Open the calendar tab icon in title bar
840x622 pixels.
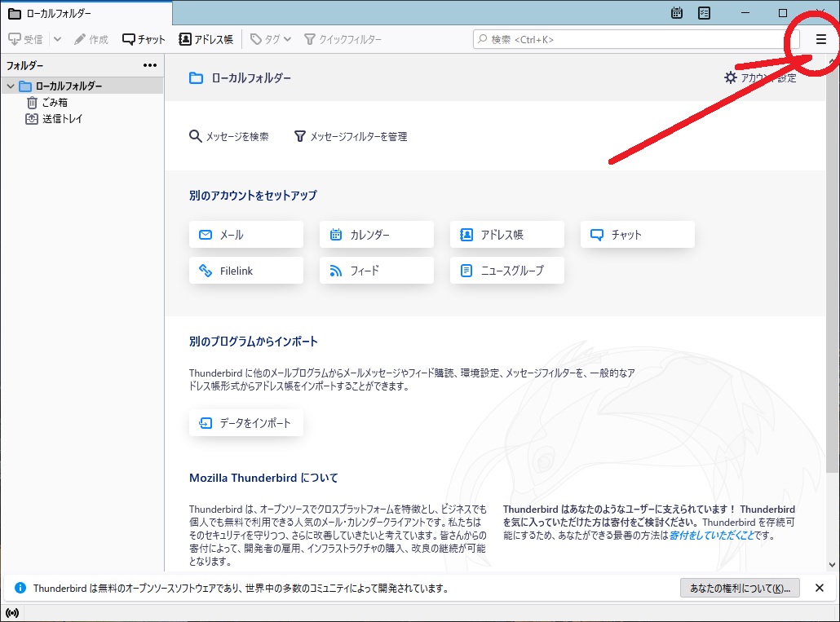click(x=677, y=13)
